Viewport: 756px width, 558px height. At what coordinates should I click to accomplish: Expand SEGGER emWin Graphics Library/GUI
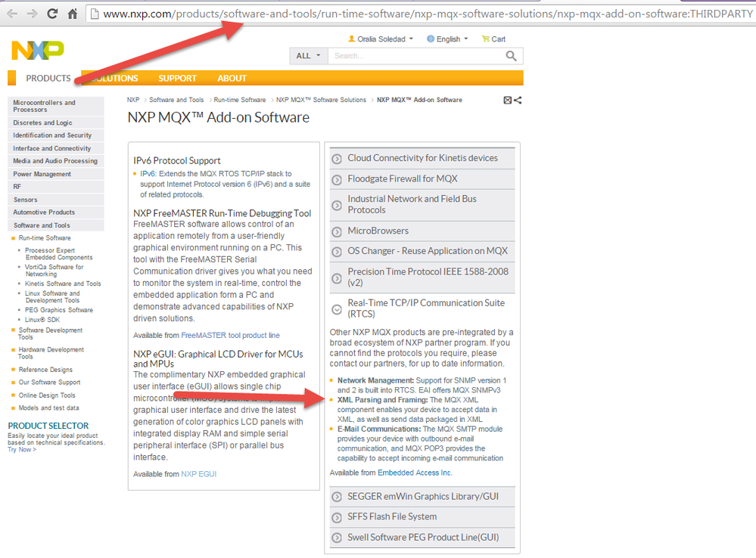click(x=422, y=496)
